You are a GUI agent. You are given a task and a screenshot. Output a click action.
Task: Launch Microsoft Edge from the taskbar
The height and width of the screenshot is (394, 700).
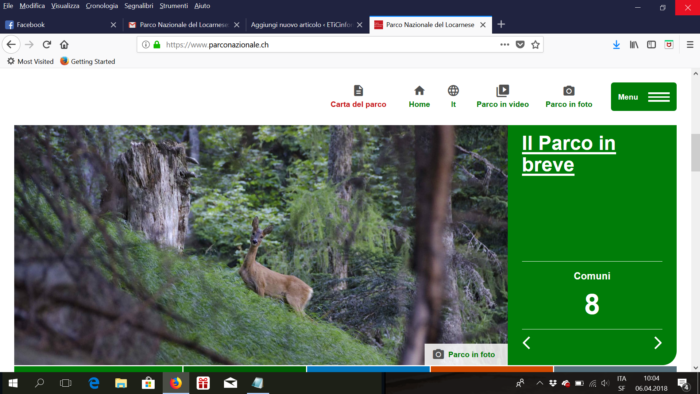coord(94,383)
